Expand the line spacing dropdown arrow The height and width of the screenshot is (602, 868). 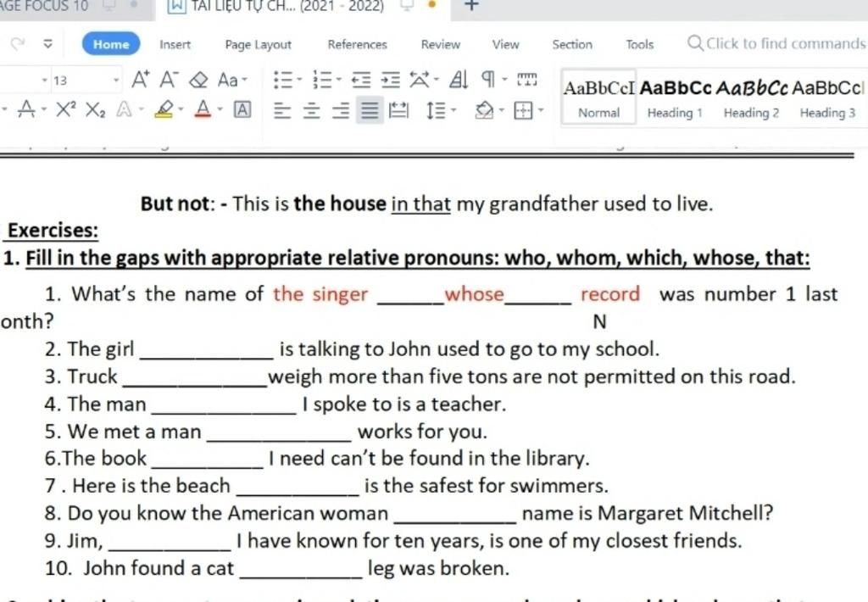(453, 110)
